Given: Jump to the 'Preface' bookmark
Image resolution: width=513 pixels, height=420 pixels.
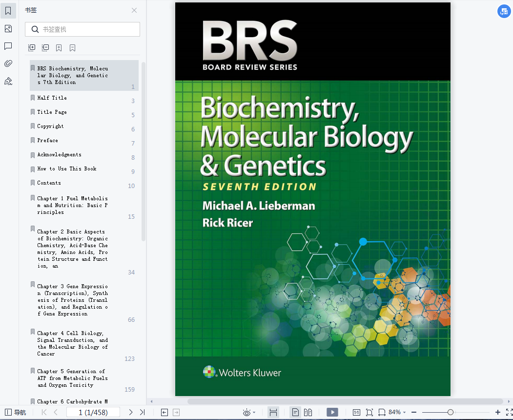Looking at the screenshot, I should click(x=47, y=140).
